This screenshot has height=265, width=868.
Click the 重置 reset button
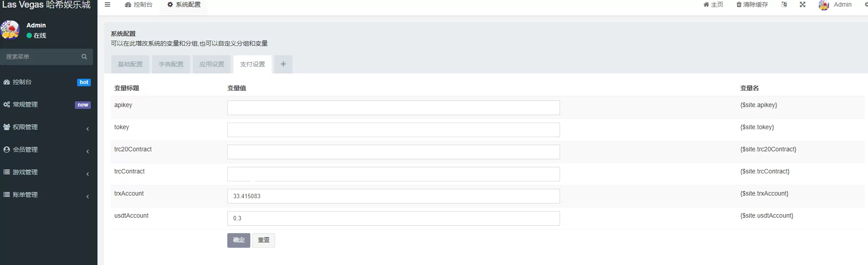[x=264, y=240]
